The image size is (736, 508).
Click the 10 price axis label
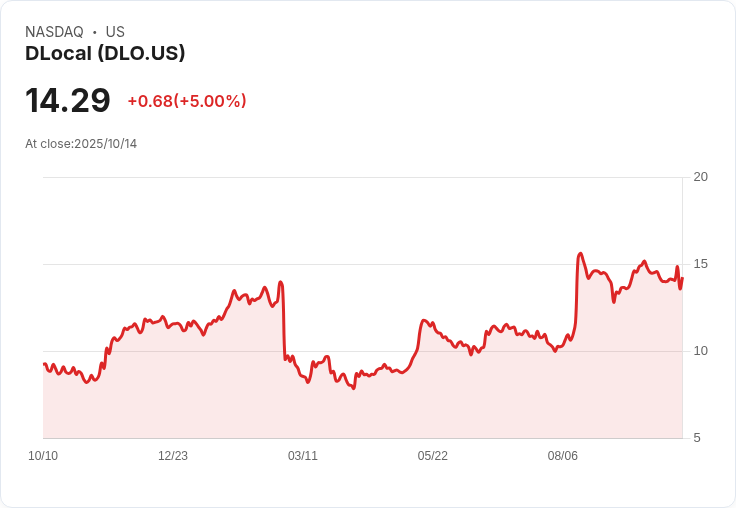[x=701, y=351]
